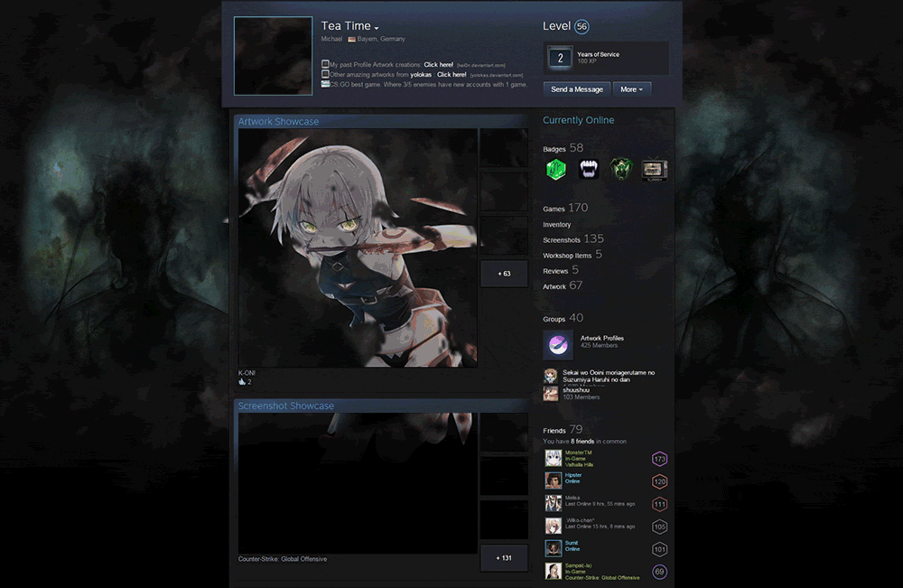Open Suzumiya Haruhi no dan group avatar
Viewport: 903px width, 588px height.
pyautogui.click(x=551, y=376)
